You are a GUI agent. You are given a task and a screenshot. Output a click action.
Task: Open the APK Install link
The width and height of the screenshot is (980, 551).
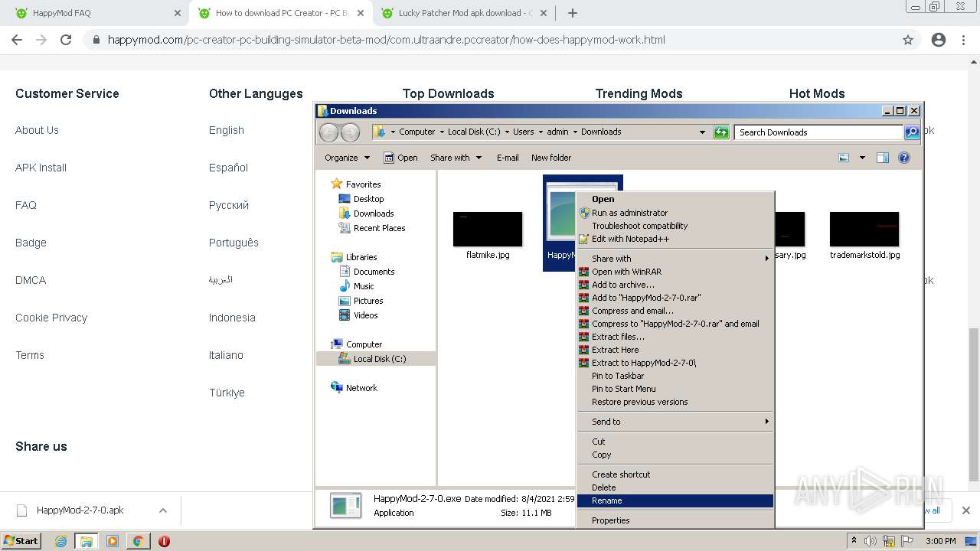coord(41,168)
